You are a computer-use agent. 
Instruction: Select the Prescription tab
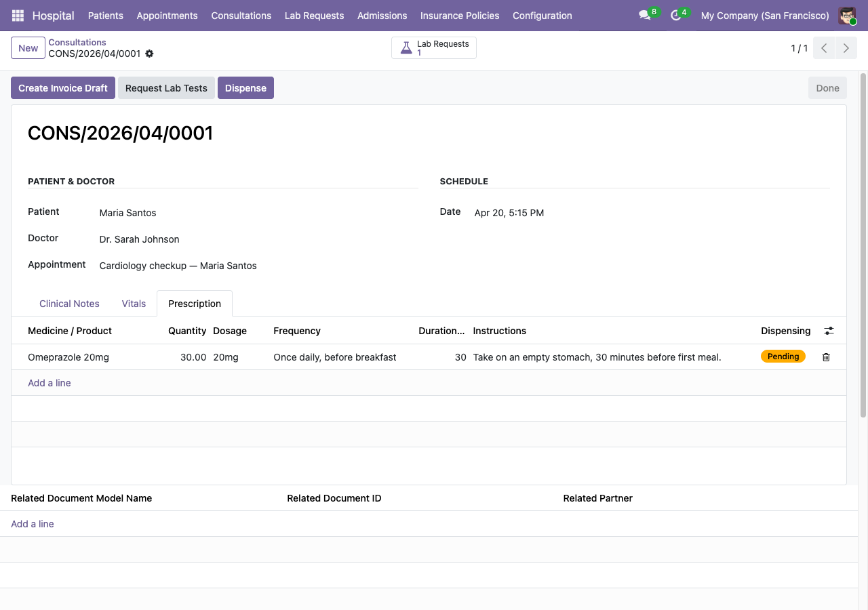(x=195, y=304)
